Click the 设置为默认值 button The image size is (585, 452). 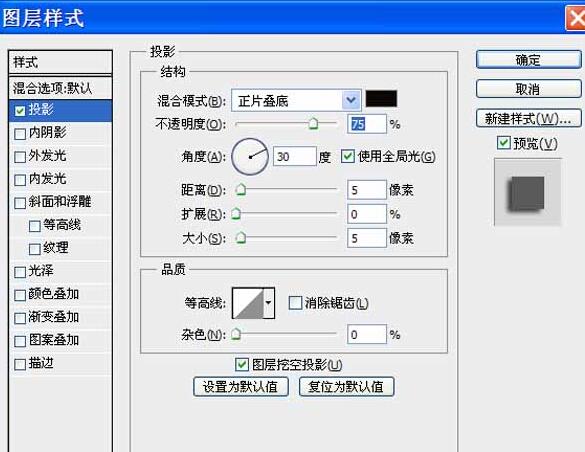[x=241, y=387]
